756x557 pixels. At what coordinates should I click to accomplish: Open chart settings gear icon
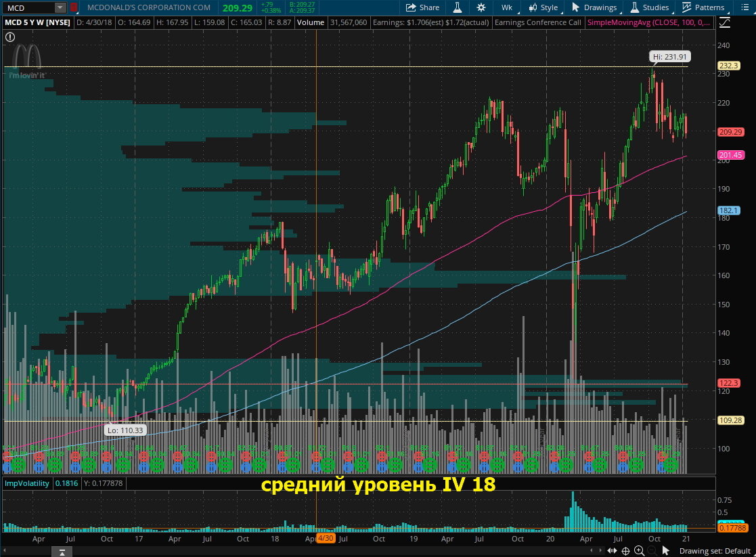tap(481, 7)
